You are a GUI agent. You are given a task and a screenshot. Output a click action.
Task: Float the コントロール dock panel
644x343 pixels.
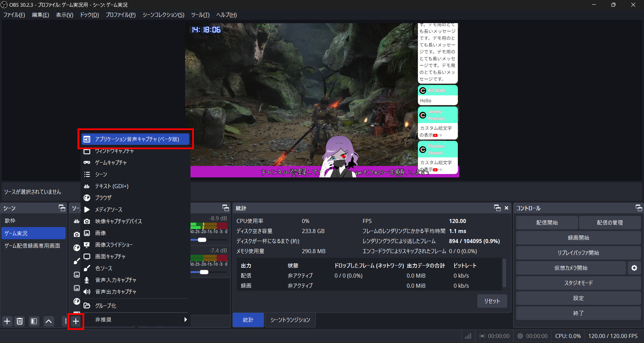tap(639, 208)
